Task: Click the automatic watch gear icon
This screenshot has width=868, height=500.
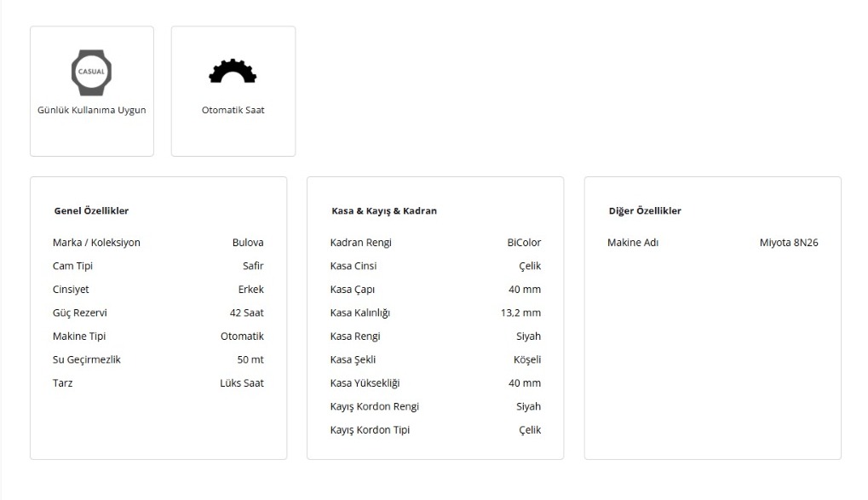Action: [x=233, y=72]
